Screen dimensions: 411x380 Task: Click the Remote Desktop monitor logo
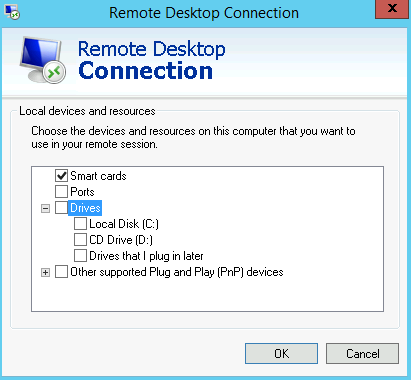[x=43, y=60]
